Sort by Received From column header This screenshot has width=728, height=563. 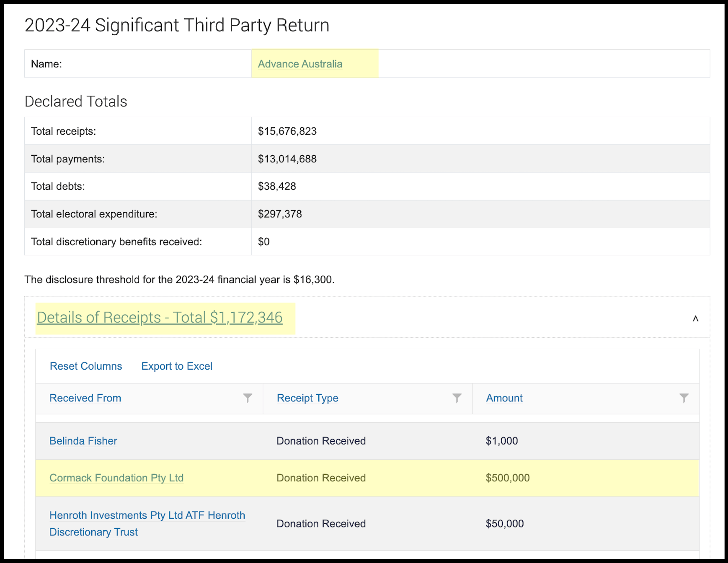[x=85, y=398]
